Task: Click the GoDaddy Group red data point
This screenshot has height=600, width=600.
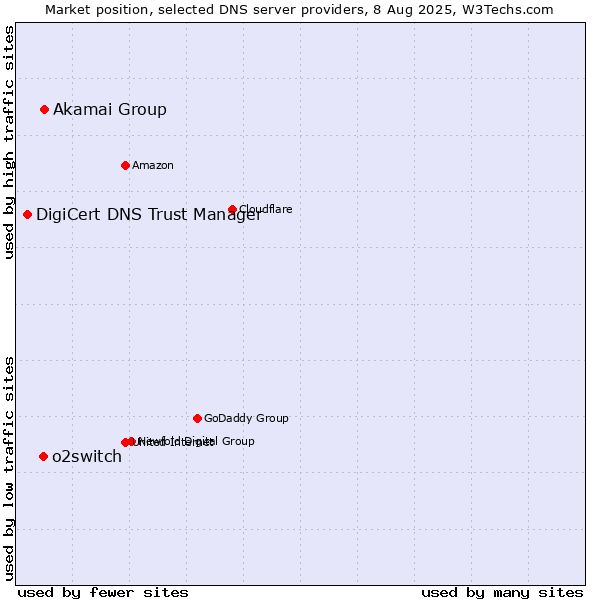Action: 197,419
